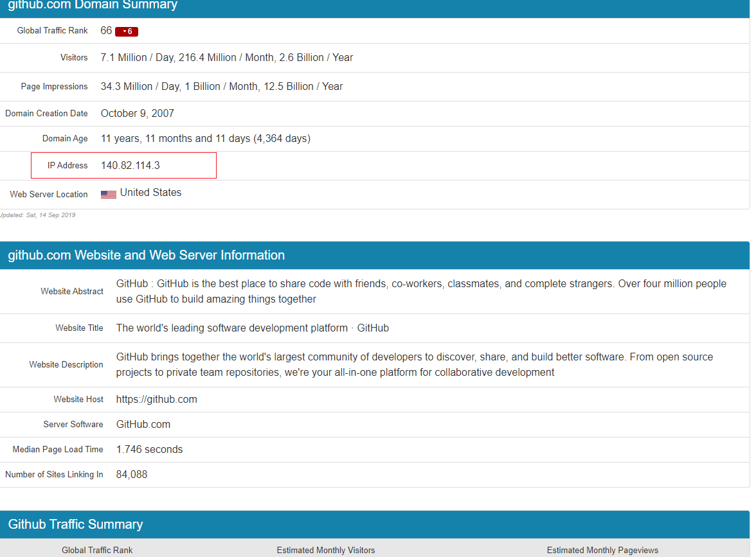Click the Domain Creation Date label

(46, 113)
